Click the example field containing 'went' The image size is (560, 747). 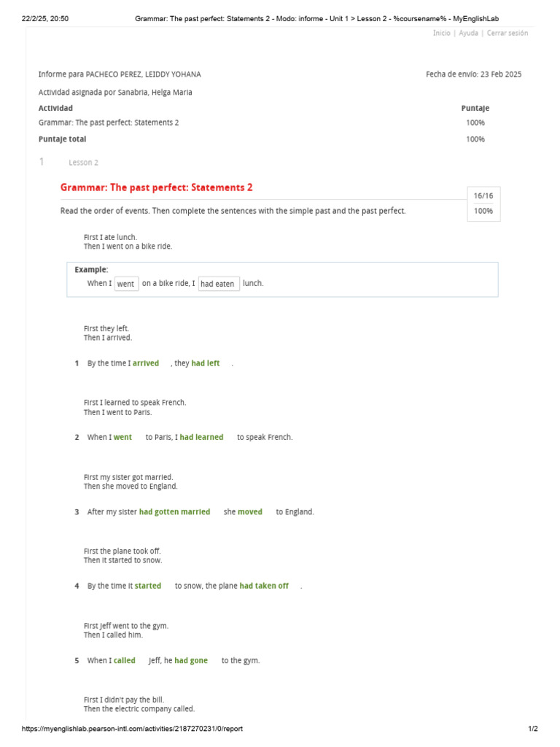coord(126,284)
